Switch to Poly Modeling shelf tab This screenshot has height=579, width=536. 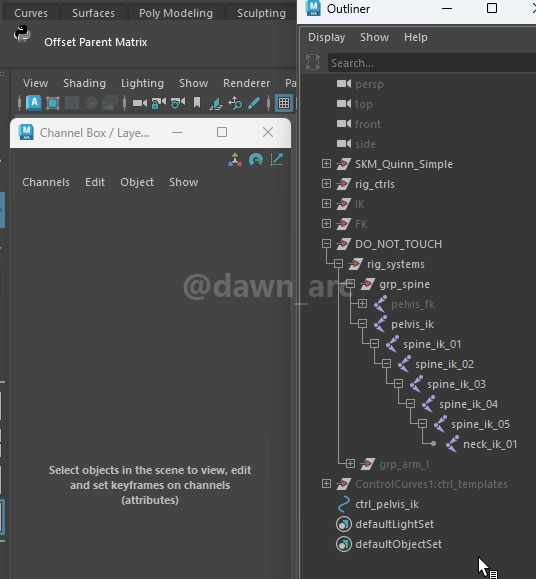[176, 13]
